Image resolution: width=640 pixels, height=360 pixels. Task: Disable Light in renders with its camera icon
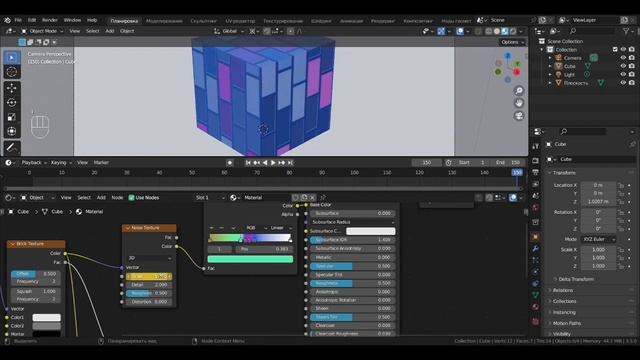point(632,74)
